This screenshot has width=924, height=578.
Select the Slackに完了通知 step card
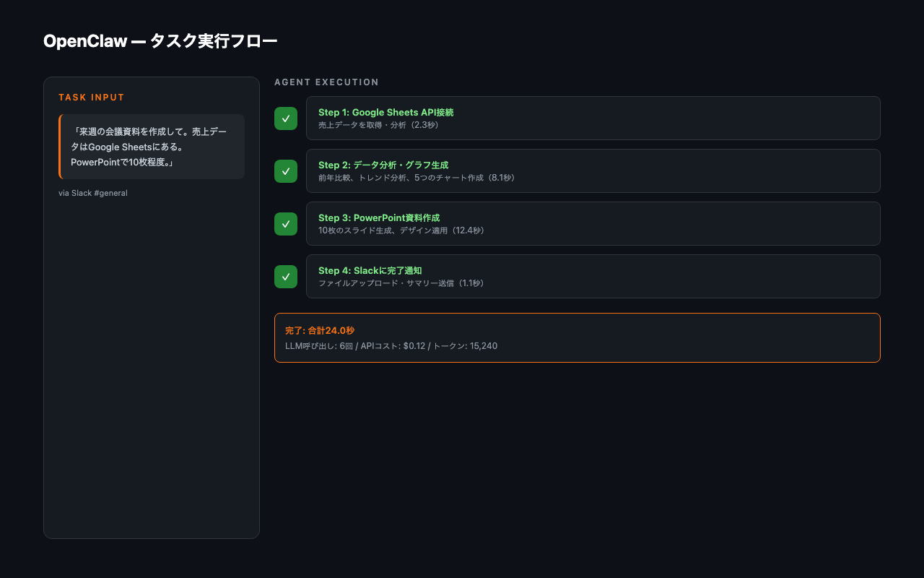[592, 276]
